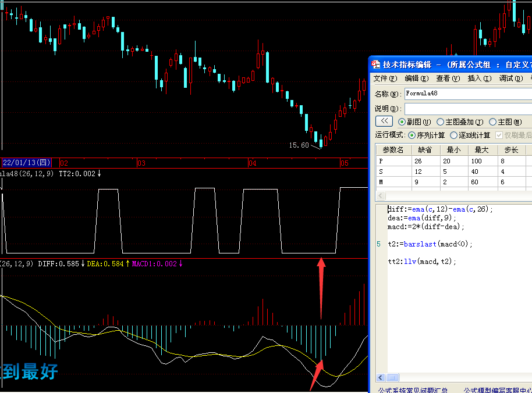Click the dea:=ema(diff,9) code line

[422, 218]
